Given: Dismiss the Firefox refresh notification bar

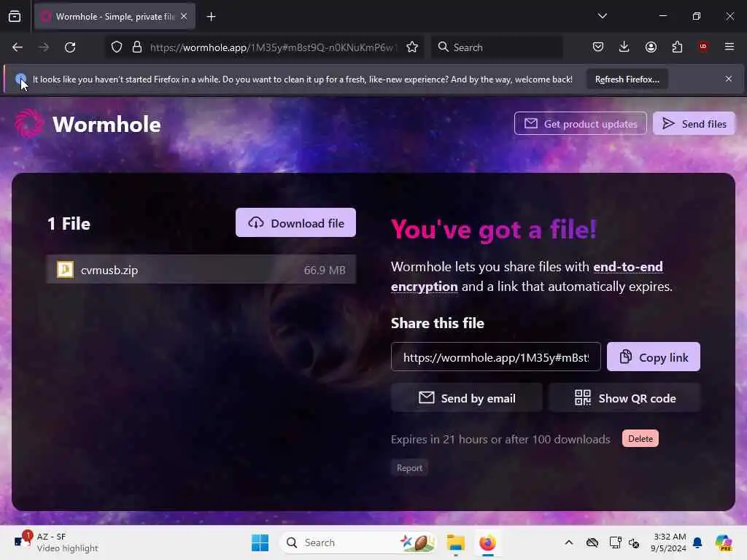Looking at the screenshot, I should (729, 79).
